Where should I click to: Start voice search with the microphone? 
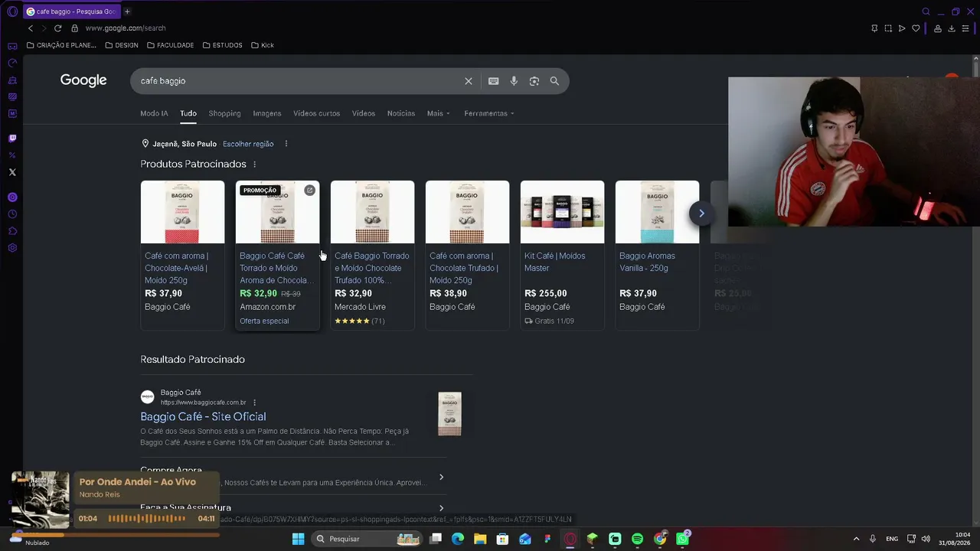[514, 81]
